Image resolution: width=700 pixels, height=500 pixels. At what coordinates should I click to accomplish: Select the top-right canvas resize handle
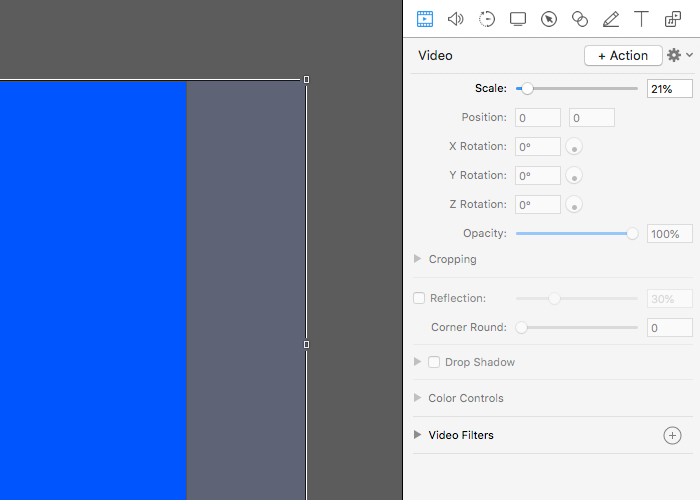coord(306,79)
